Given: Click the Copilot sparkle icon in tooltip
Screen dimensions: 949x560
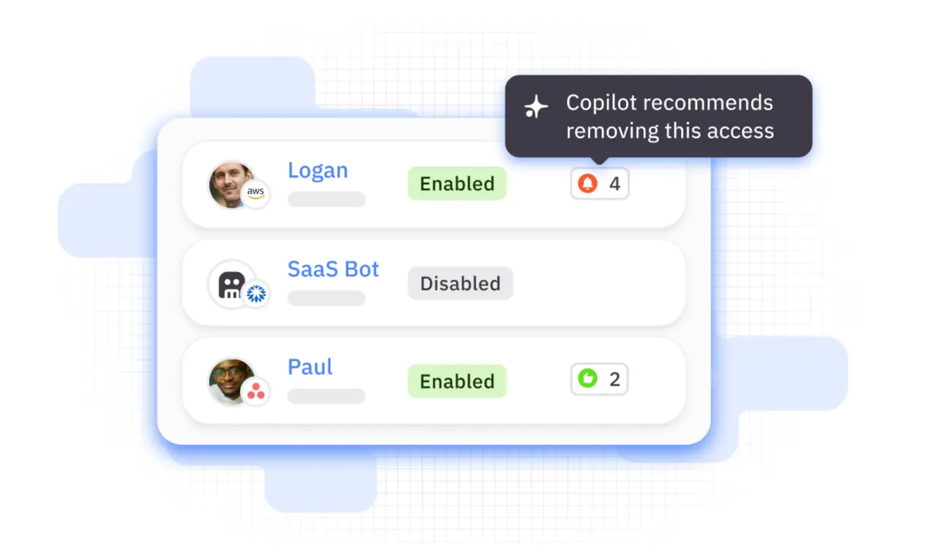Looking at the screenshot, I should coord(536,106).
